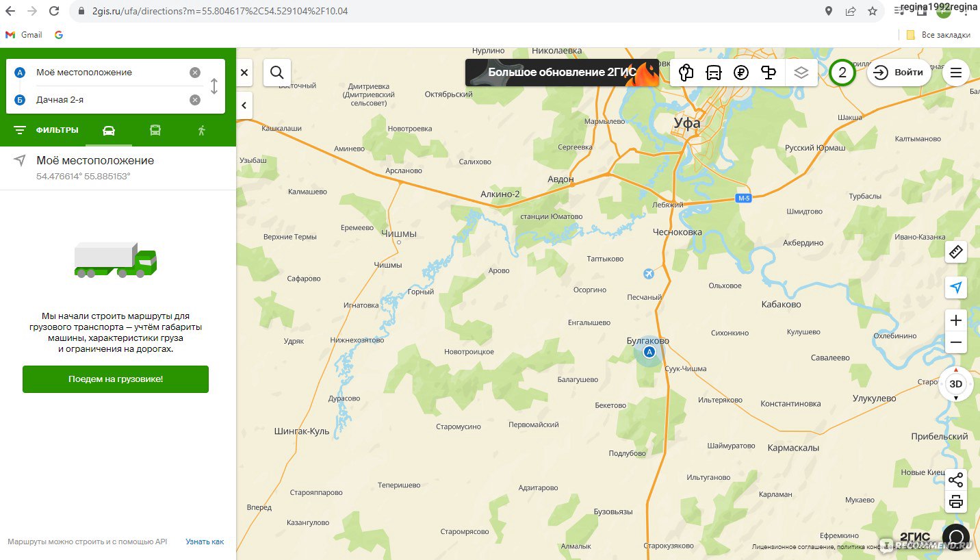
Task: Toggle road signs layer icon
Action: [769, 72]
